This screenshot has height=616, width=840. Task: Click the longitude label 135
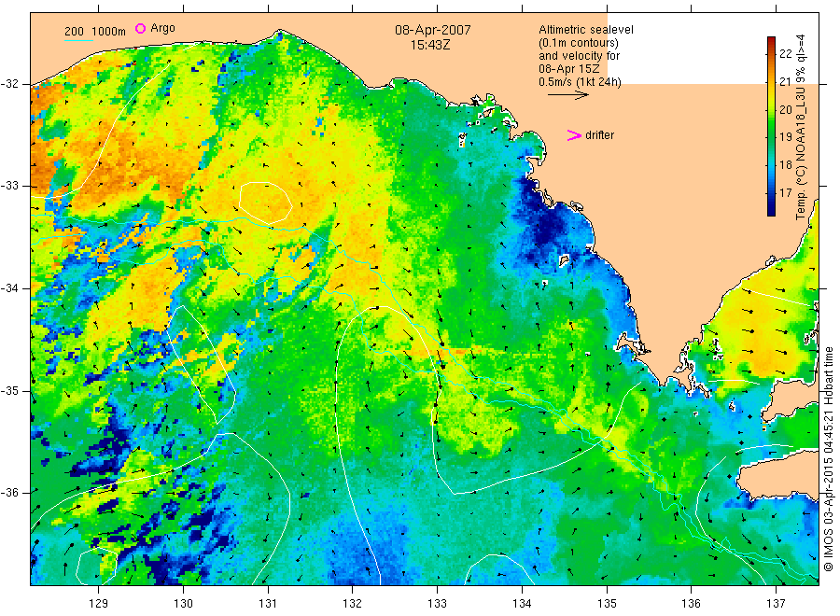pos(607,604)
